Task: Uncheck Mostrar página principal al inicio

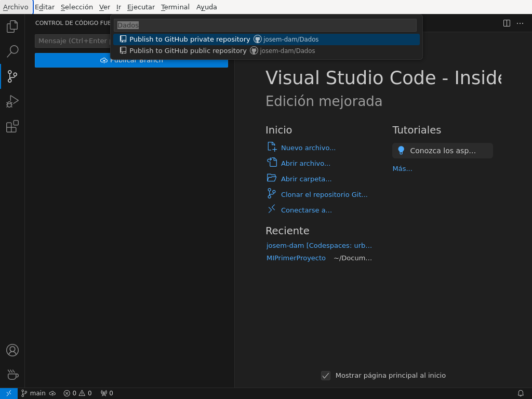Action: click(x=326, y=376)
